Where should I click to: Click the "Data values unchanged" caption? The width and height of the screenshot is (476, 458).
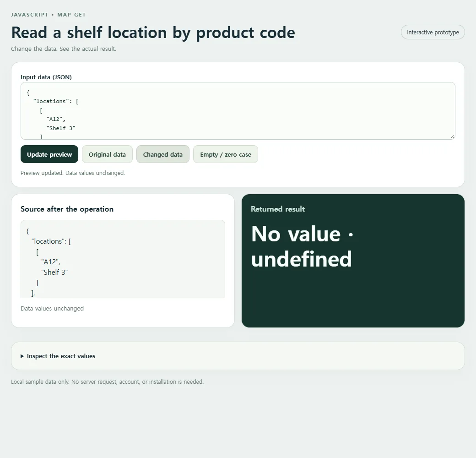tap(52, 308)
